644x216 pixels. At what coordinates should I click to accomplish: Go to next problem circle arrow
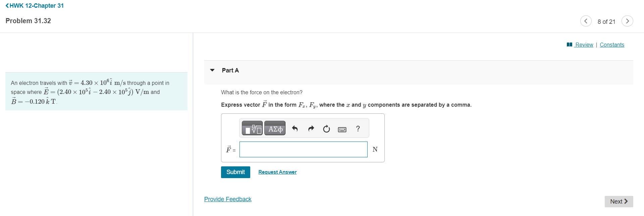tap(627, 21)
